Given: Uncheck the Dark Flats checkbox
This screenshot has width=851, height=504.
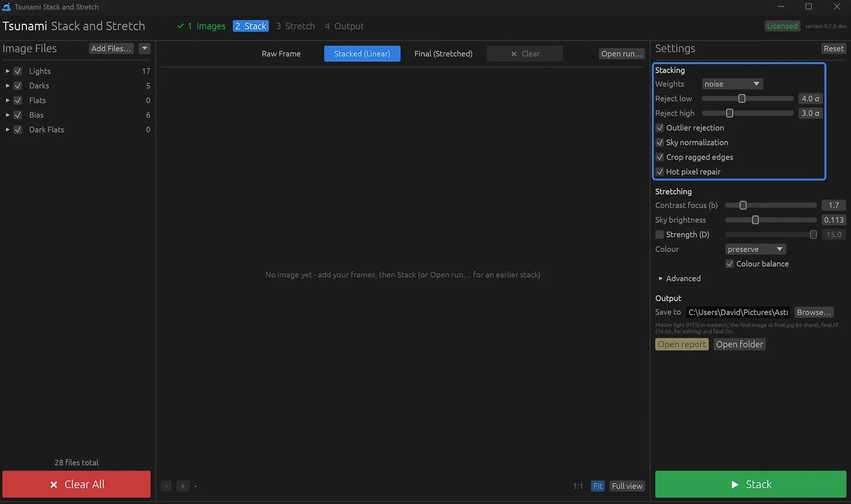Looking at the screenshot, I should tap(18, 129).
